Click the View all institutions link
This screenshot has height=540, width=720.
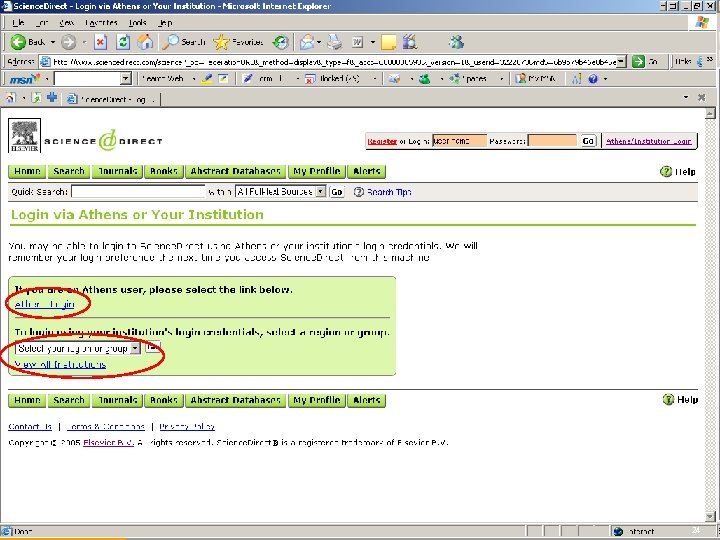(x=60, y=365)
